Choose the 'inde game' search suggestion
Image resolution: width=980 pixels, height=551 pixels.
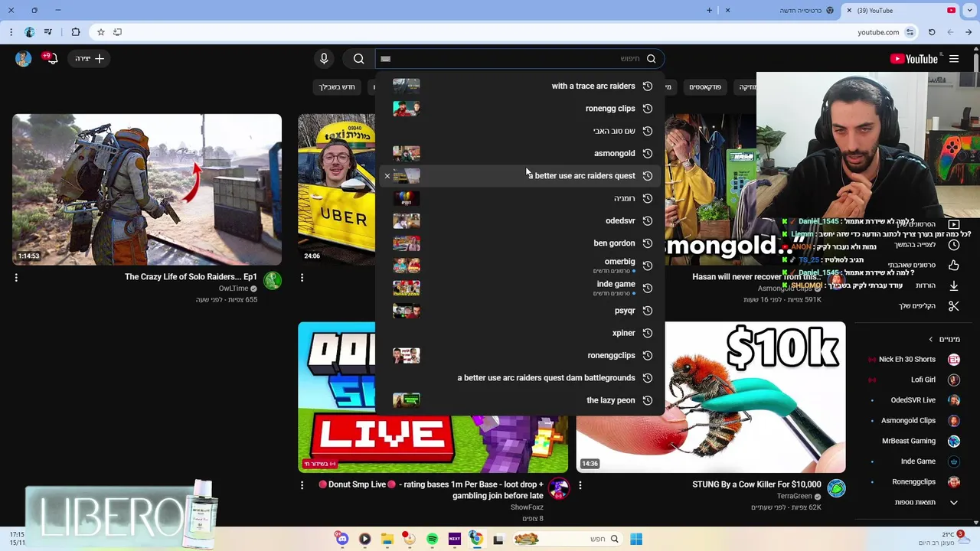pos(521,288)
